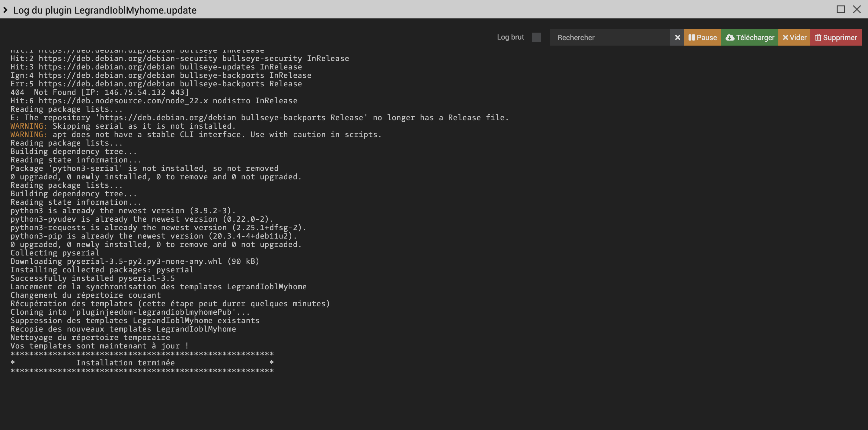
Task: Click the bullseye-backports repository error line
Action: [260, 118]
